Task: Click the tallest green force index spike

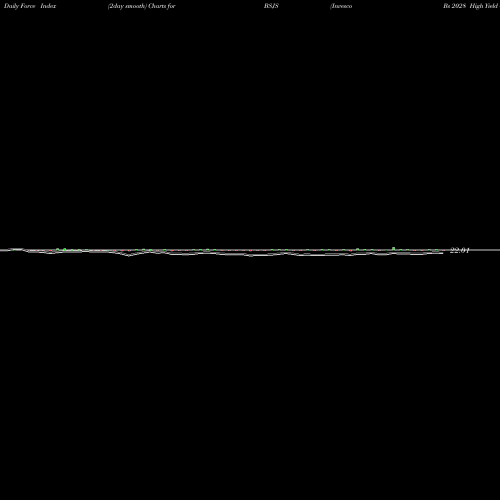Action: tap(394, 249)
